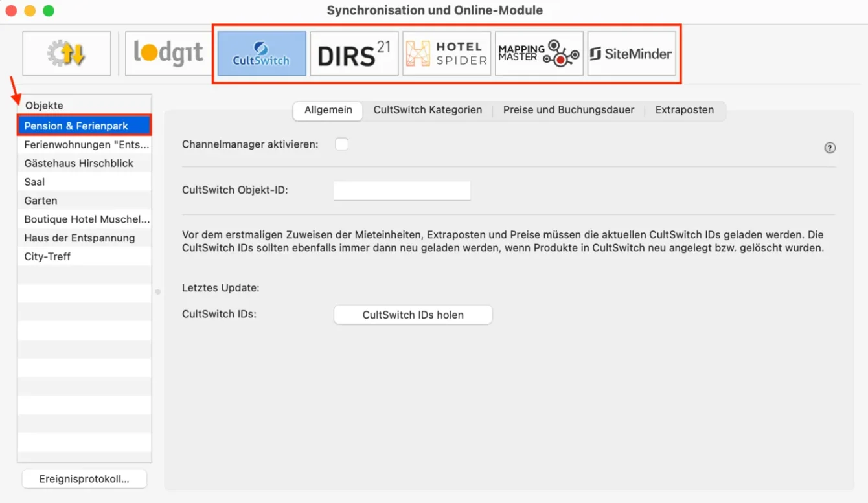Image resolution: width=868 pixels, height=503 pixels.
Task: Select the CultSwitch channel manager icon
Action: tap(262, 54)
